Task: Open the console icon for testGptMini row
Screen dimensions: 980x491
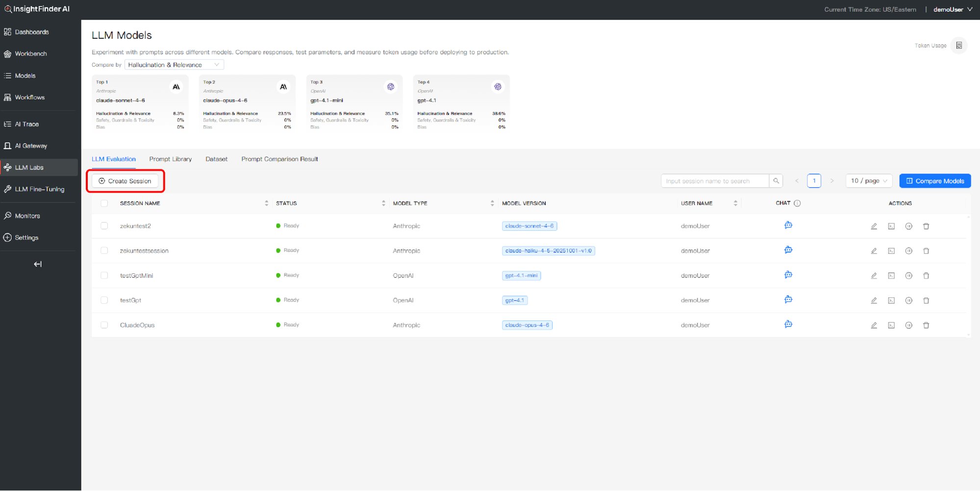Action: [891, 276]
